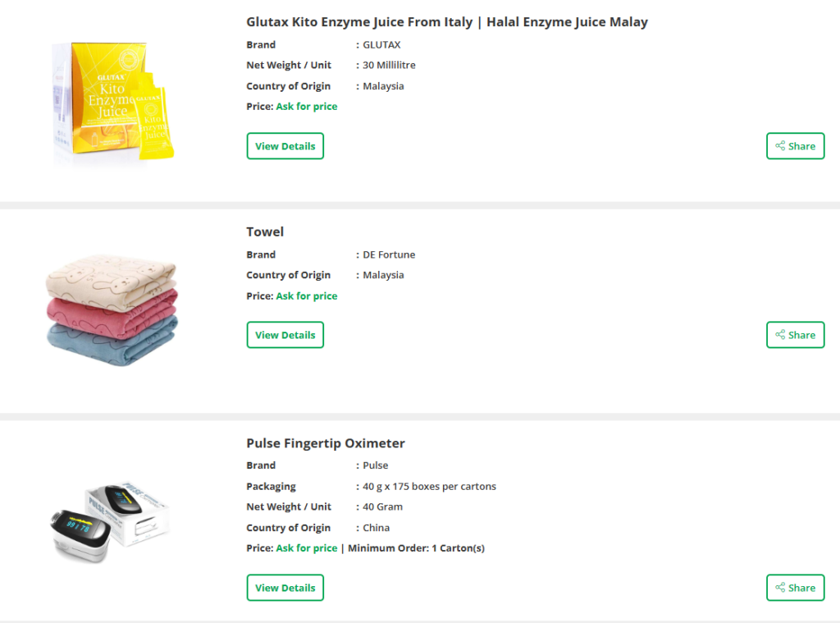
Task: Click Ask for price on Glutax Enzyme Juice
Action: tap(306, 107)
